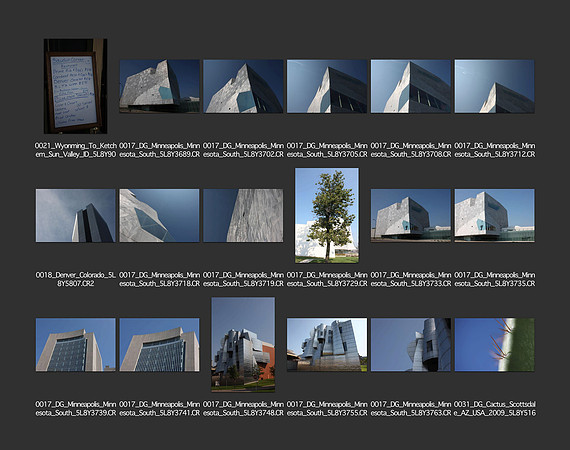Select thumbnail of image 5L8Y3702
Screen dimensions: 570x450
tap(243, 86)
